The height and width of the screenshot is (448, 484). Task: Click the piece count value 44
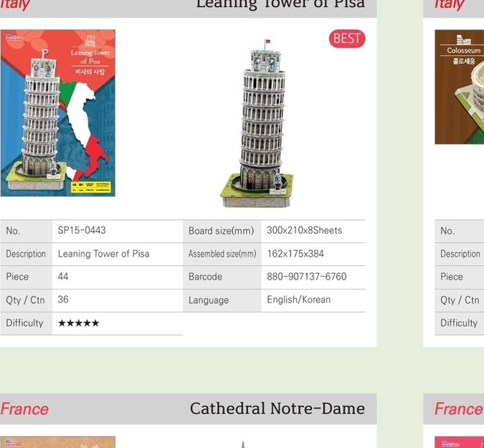pos(63,277)
